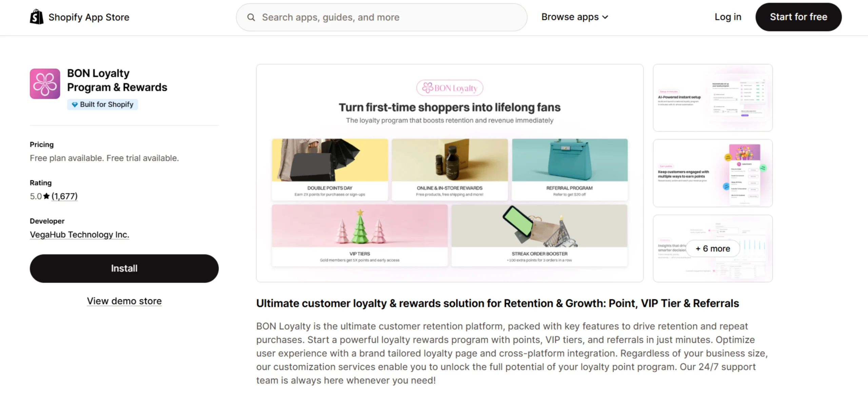This screenshot has height=399, width=868.
Task: Click the star icon next to the rating
Action: tap(46, 196)
